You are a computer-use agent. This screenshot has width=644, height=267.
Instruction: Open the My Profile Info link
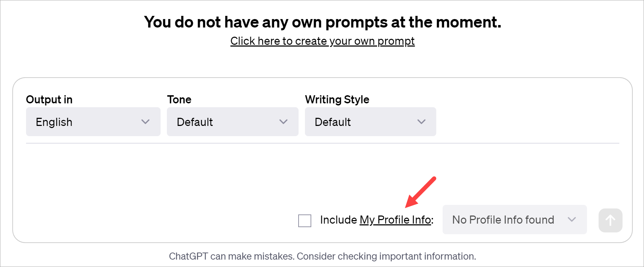tap(394, 220)
